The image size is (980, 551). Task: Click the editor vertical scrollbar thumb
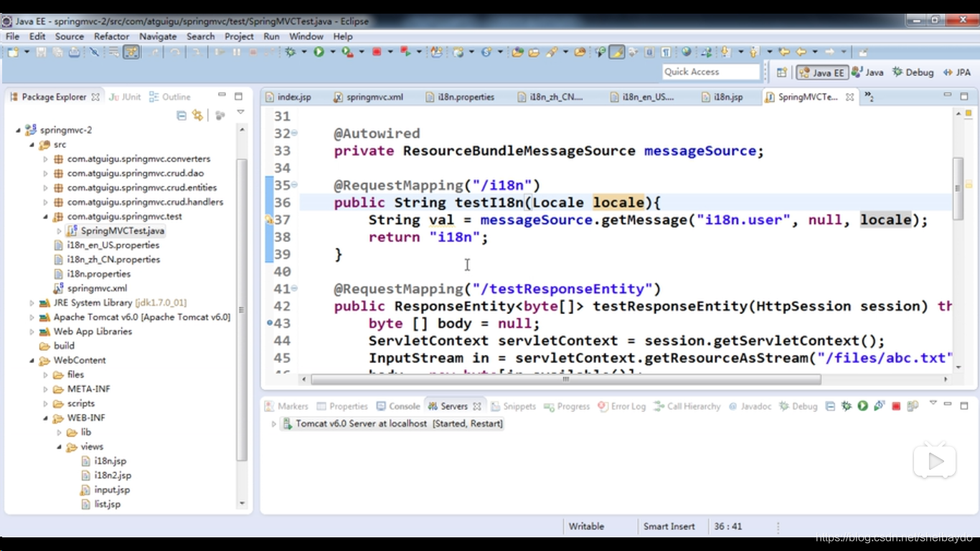tap(958, 188)
